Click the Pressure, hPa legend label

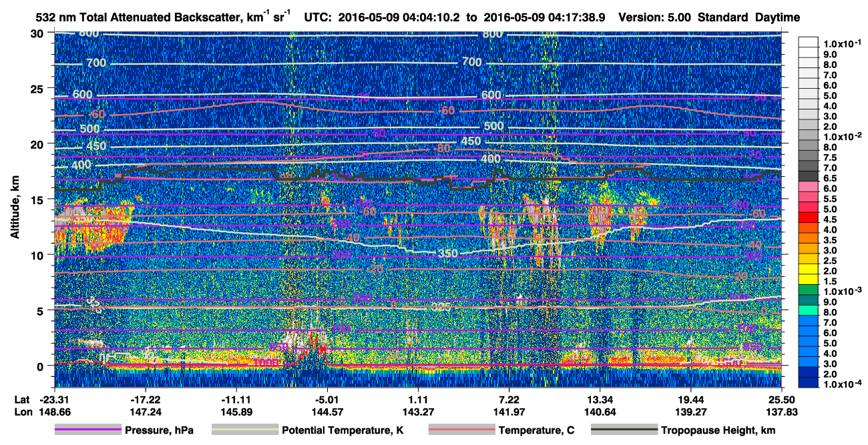point(159,430)
